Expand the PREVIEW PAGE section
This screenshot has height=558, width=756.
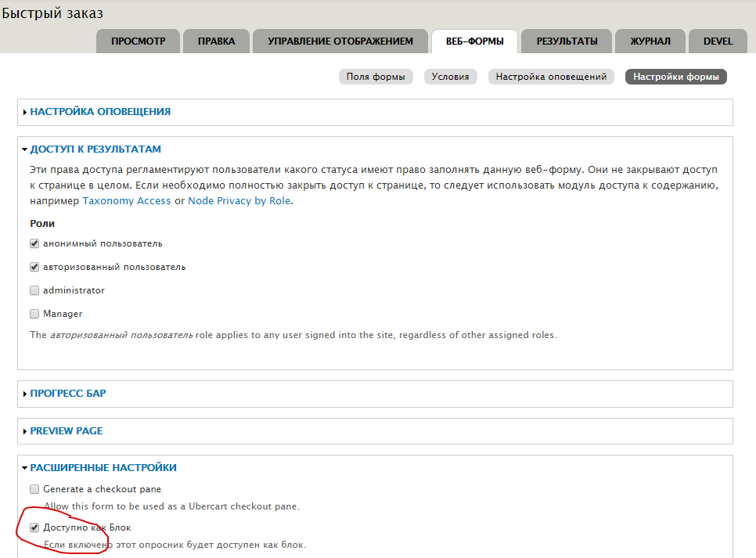point(67,431)
